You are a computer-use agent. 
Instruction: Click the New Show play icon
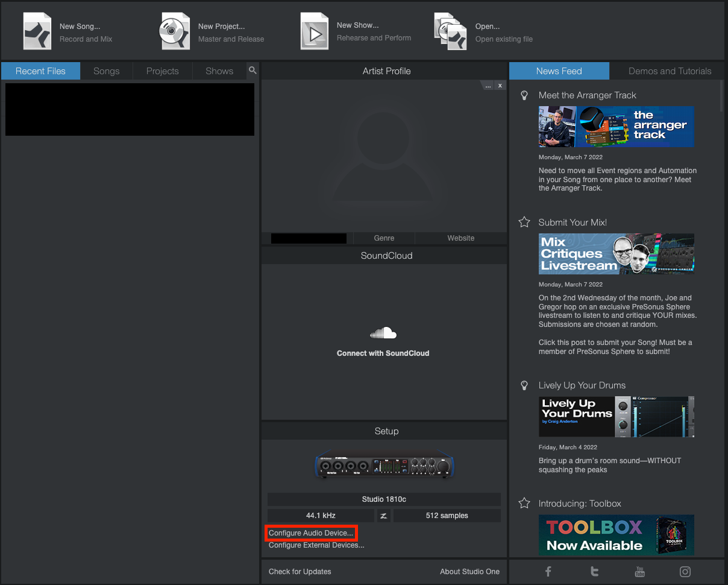pyautogui.click(x=315, y=31)
